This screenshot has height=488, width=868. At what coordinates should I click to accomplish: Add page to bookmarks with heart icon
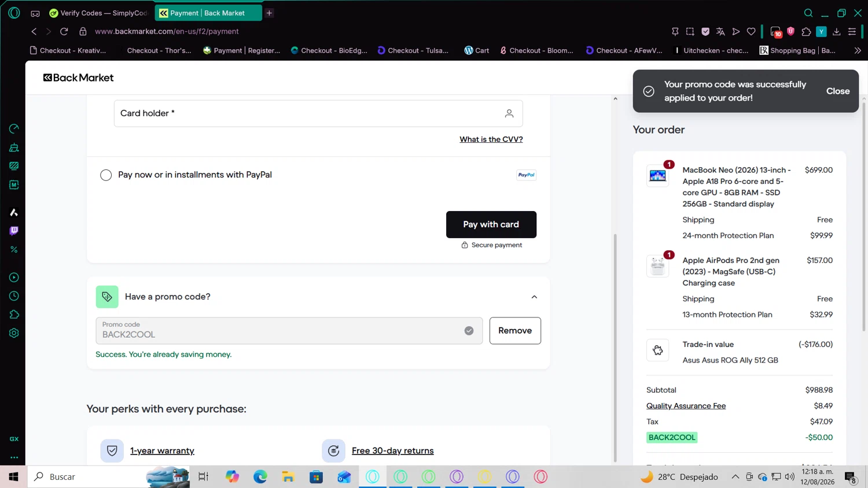(x=751, y=31)
